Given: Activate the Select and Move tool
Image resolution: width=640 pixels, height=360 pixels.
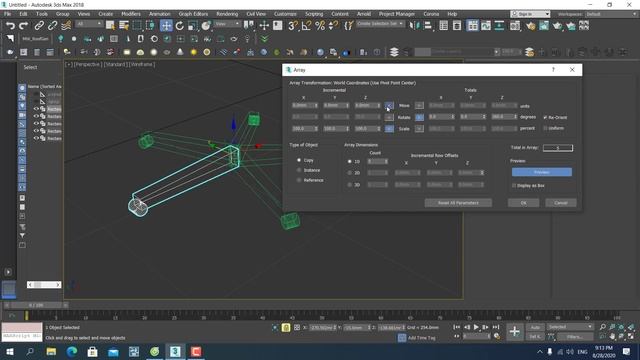Looking at the screenshot, I should pos(166,26).
